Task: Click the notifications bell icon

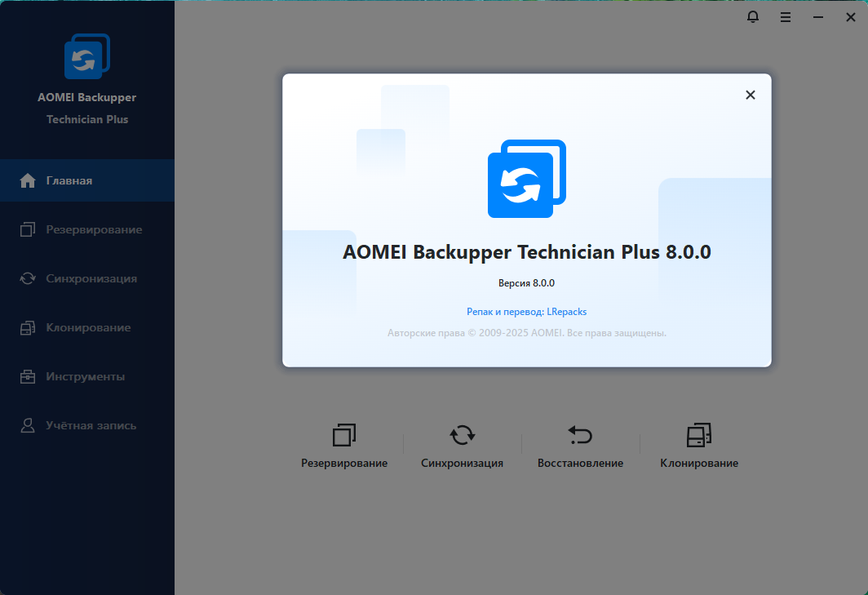Action: click(753, 17)
